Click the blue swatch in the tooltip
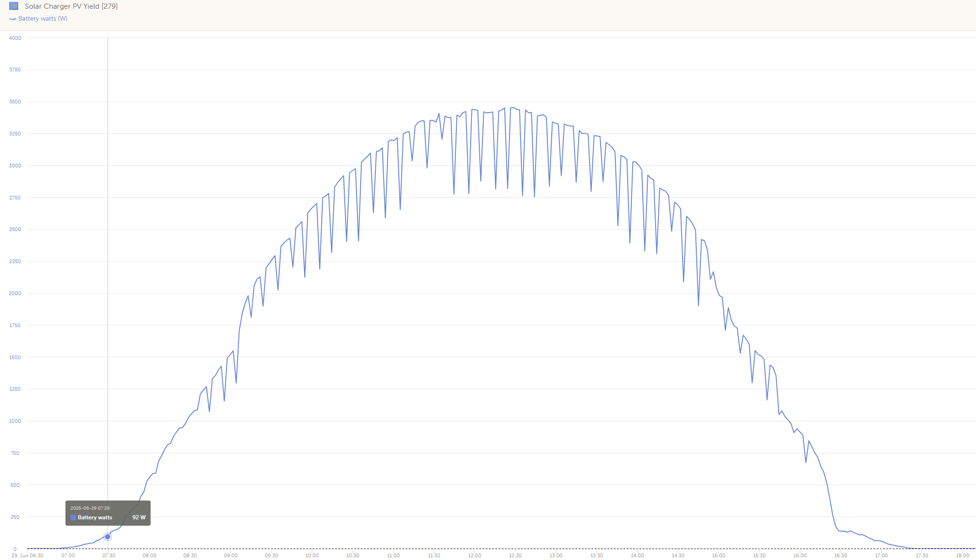 [73, 517]
